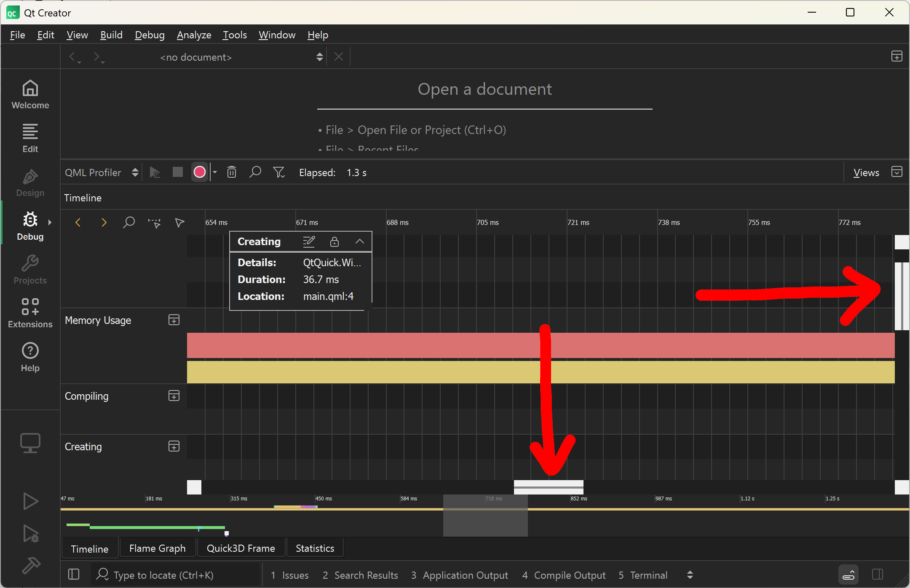The image size is (910, 588).
Task: Stop the profiled application
Action: click(x=178, y=172)
